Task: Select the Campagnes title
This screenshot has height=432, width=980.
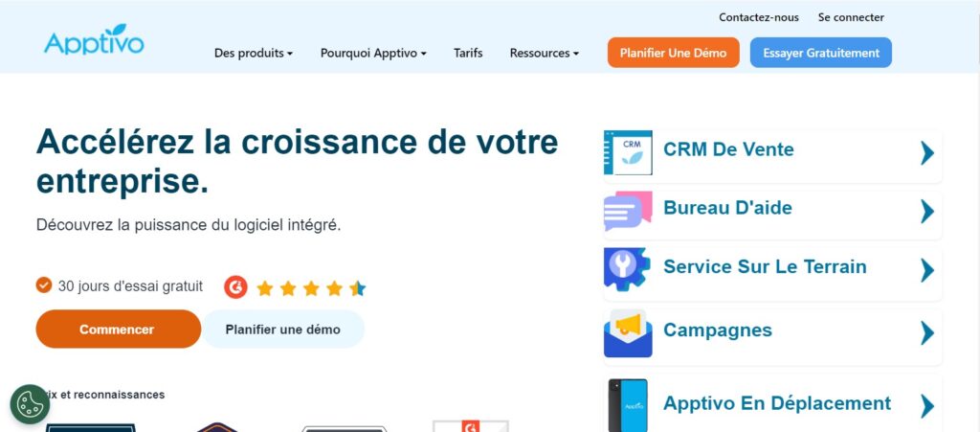Action: (718, 330)
